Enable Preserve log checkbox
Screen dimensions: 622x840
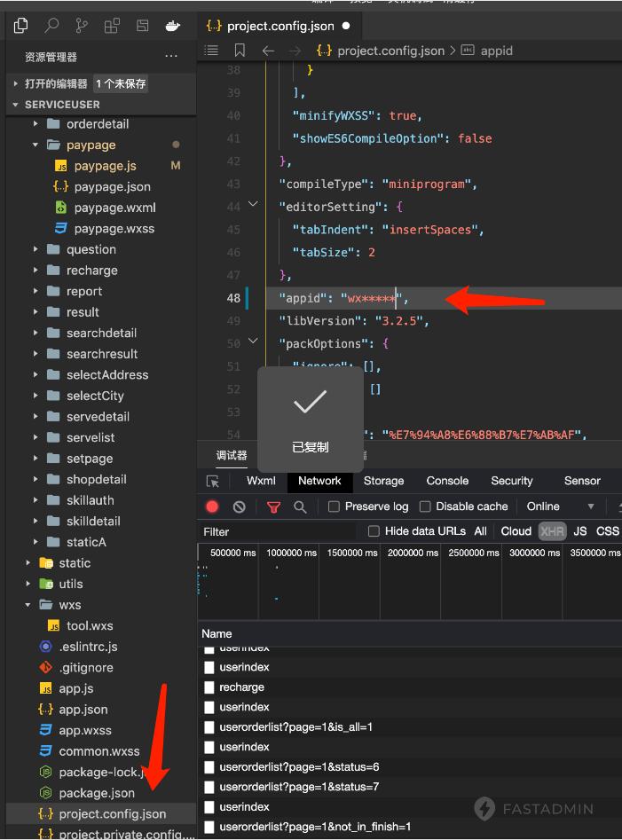334,506
